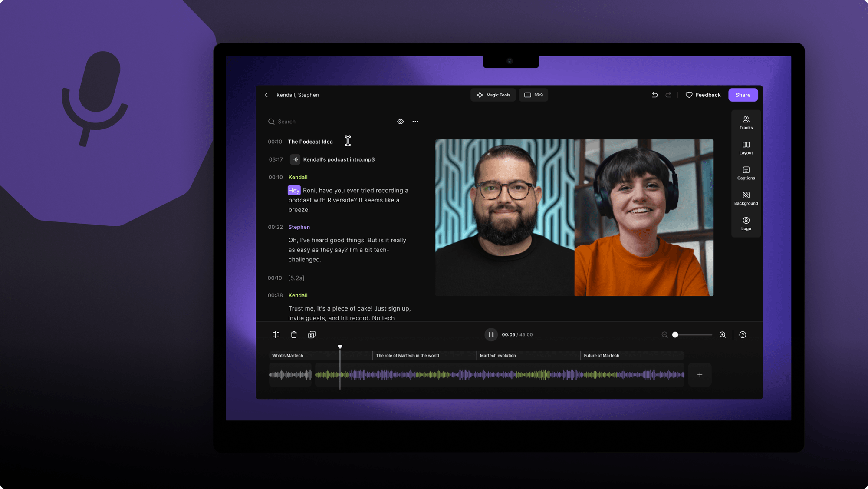Delete selection with the trash icon

coord(294,334)
